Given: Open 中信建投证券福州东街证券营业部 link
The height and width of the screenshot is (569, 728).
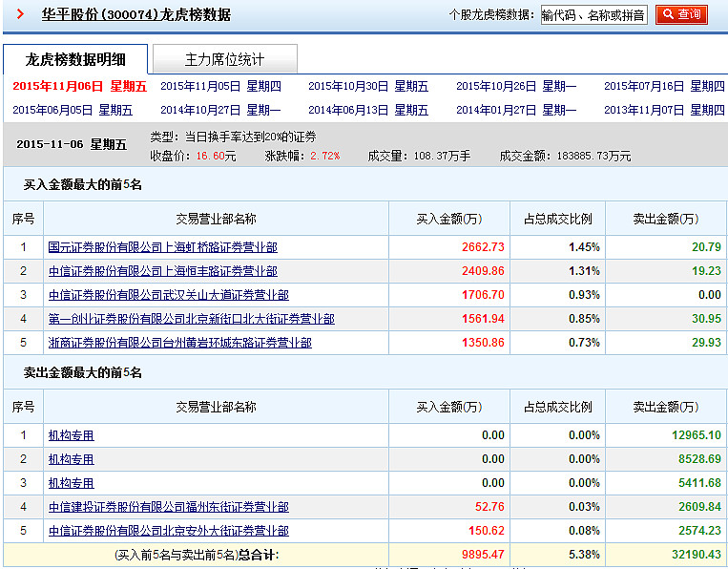Looking at the screenshot, I should tap(168, 507).
